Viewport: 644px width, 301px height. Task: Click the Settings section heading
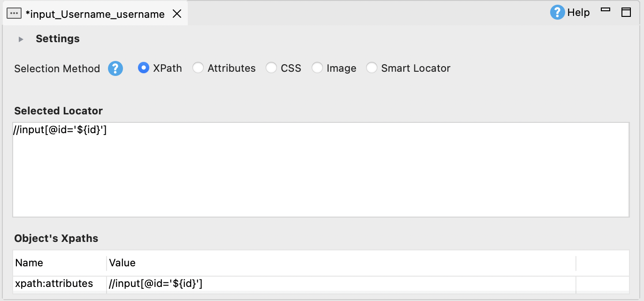point(58,39)
